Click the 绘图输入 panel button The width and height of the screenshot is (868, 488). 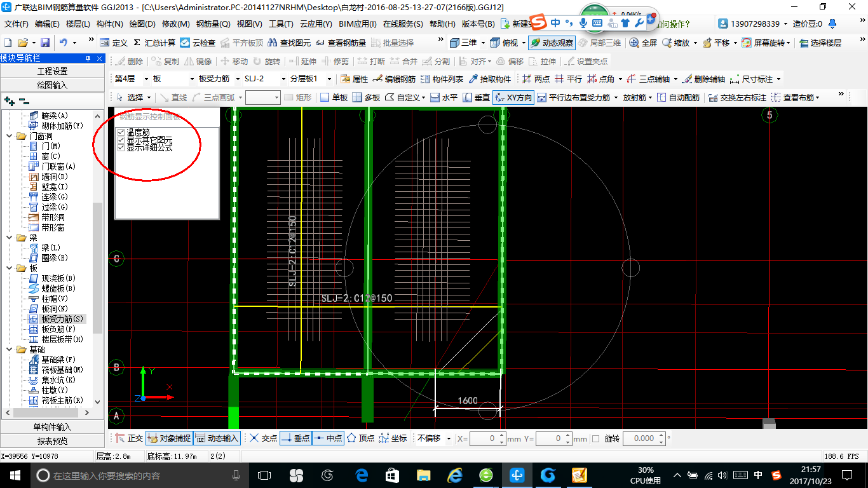click(52, 85)
